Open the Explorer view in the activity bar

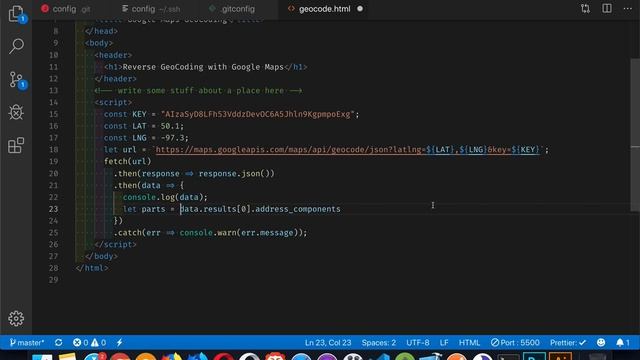(x=16, y=14)
